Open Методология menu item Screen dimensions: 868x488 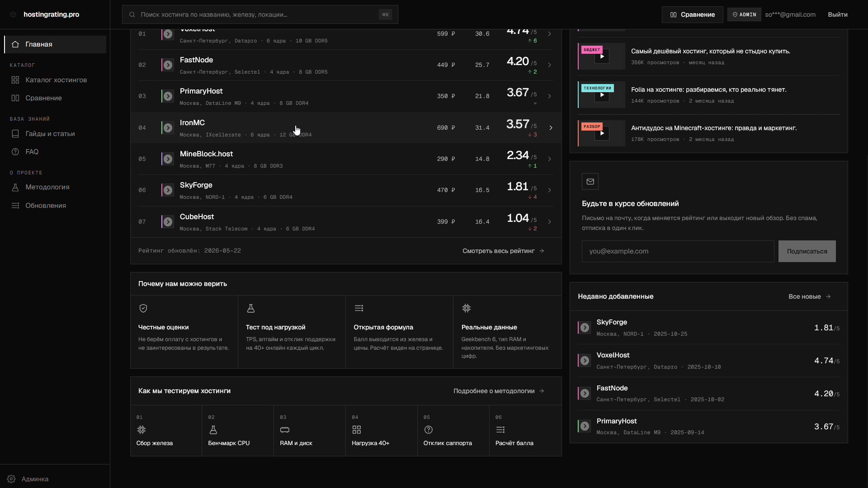tap(55, 187)
